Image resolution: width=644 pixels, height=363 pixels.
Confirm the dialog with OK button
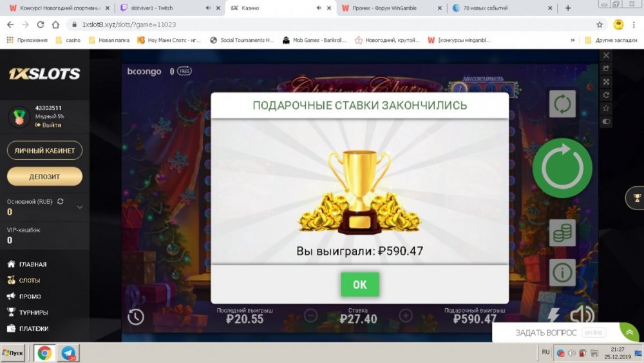(360, 284)
